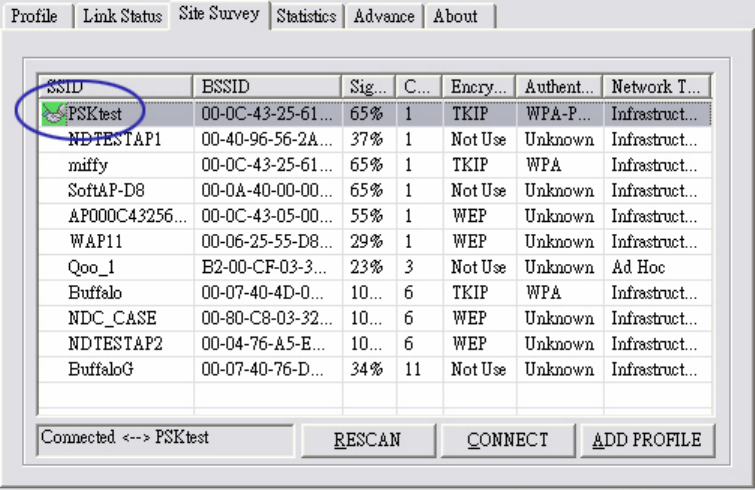Sort list by SSID column header
The width and height of the screenshot is (755, 490).
point(116,87)
